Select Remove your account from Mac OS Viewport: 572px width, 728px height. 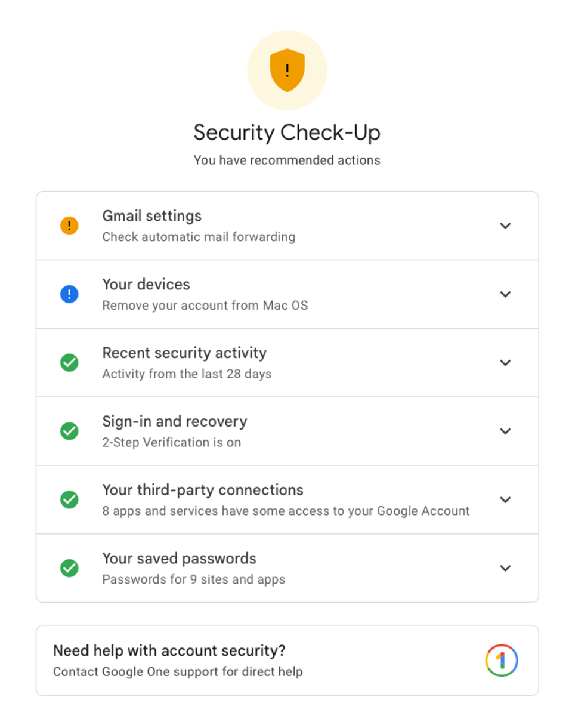coord(205,306)
